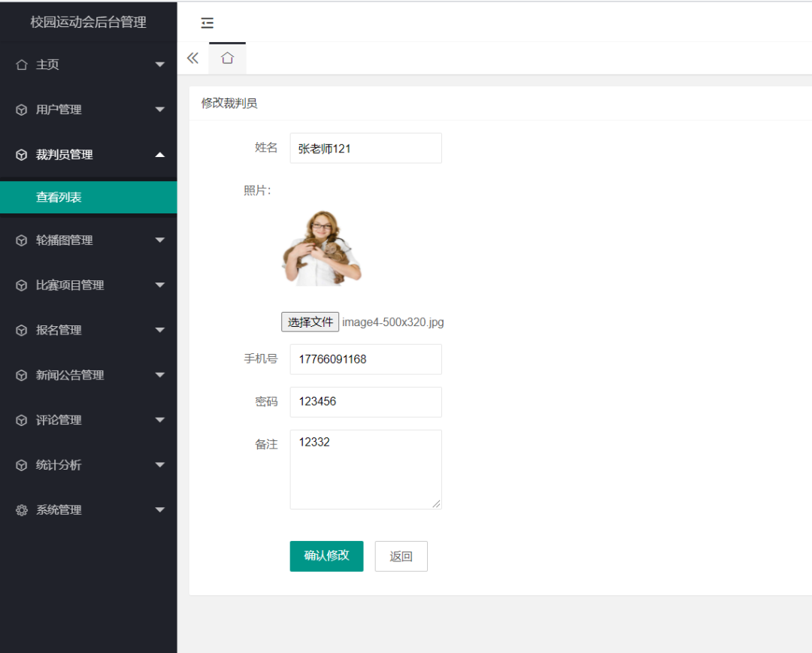Screen dimensions: 812x653
Task: Click the home icon beside 主页
Action: pos(21,65)
